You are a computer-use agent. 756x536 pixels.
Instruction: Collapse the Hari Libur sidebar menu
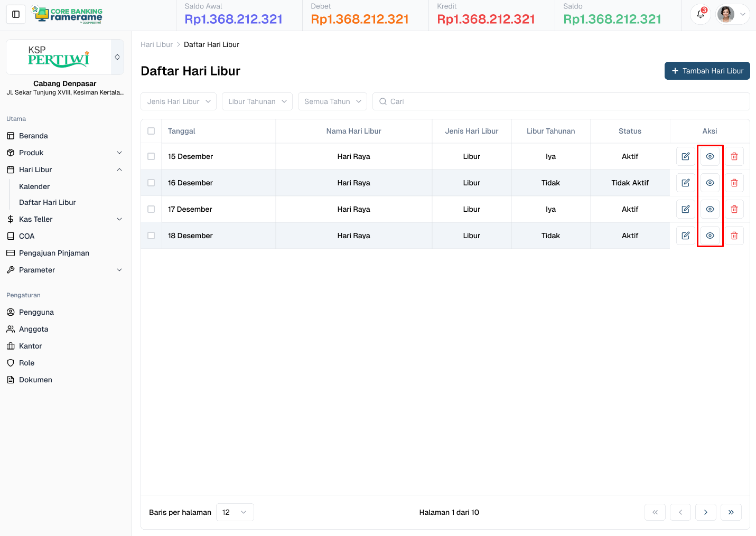tap(120, 170)
